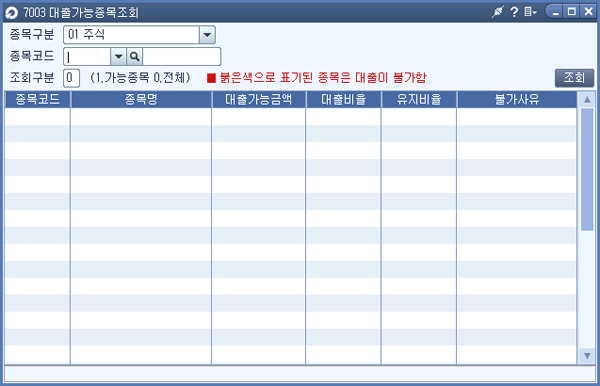Click the 불가사유 column header
600x386 pixels.
[517, 99]
